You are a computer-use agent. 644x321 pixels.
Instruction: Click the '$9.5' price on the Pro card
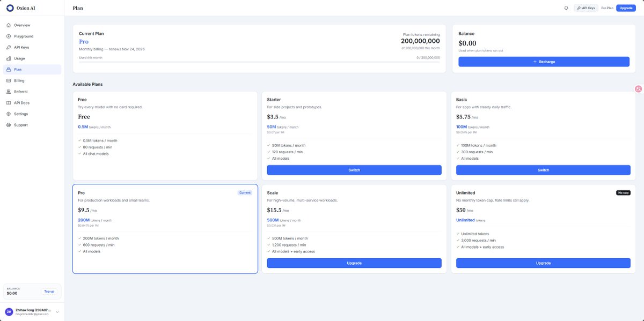click(83, 210)
